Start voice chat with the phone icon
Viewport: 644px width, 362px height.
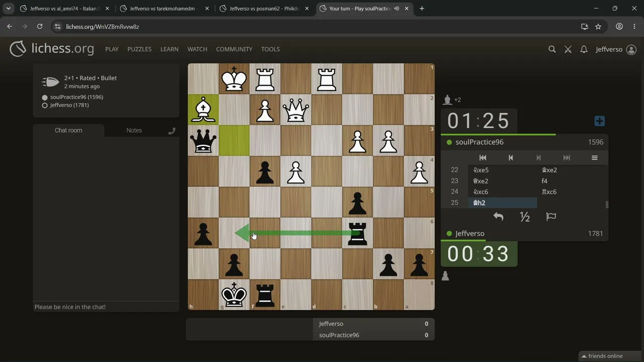pos(172,131)
